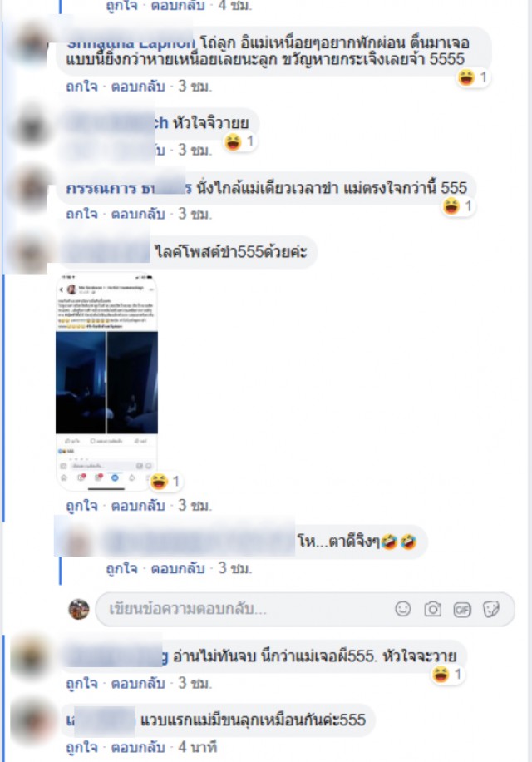Viewport: 532px width, 762px height.
Task: Like the 4 นาที comment at bottom
Action: point(81,747)
